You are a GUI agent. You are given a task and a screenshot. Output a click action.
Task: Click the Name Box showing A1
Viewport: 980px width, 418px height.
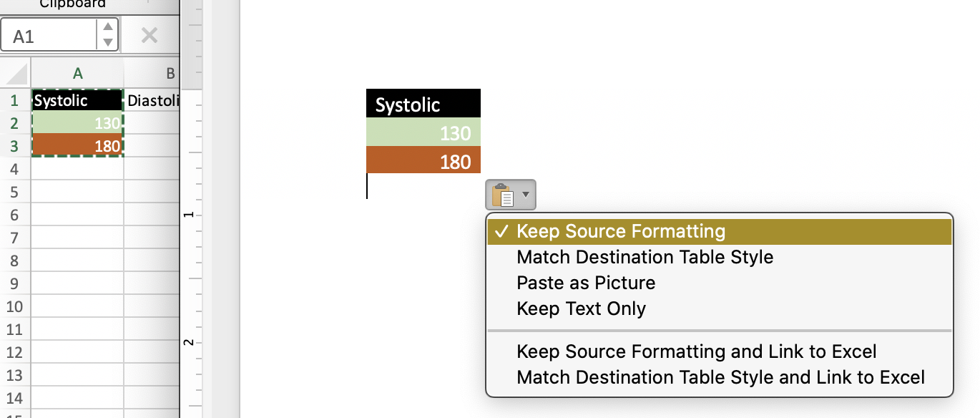(x=49, y=35)
